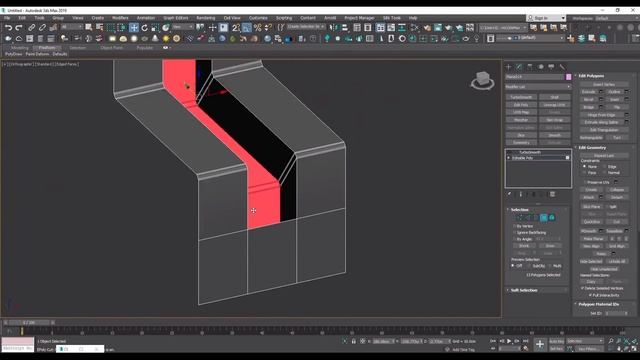The height and width of the screenshot is (360, 640).
Task: Open the Utilities command panel tab
Action: pos(562,67)
